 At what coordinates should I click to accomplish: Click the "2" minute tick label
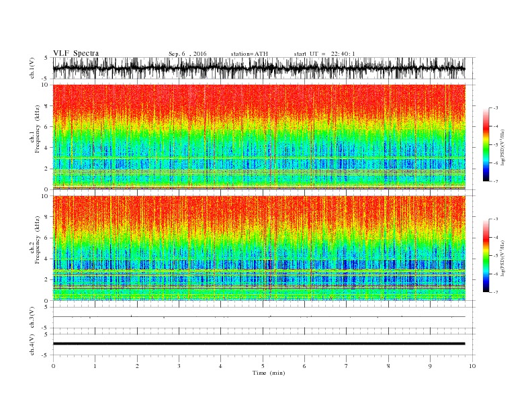137,366
